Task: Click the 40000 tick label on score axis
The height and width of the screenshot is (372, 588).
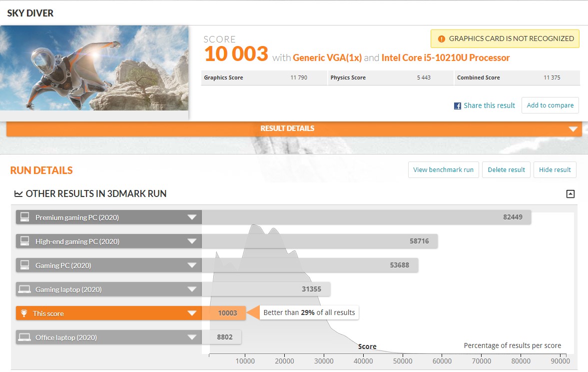Action: pyautogui.click(x=363, y=361)
